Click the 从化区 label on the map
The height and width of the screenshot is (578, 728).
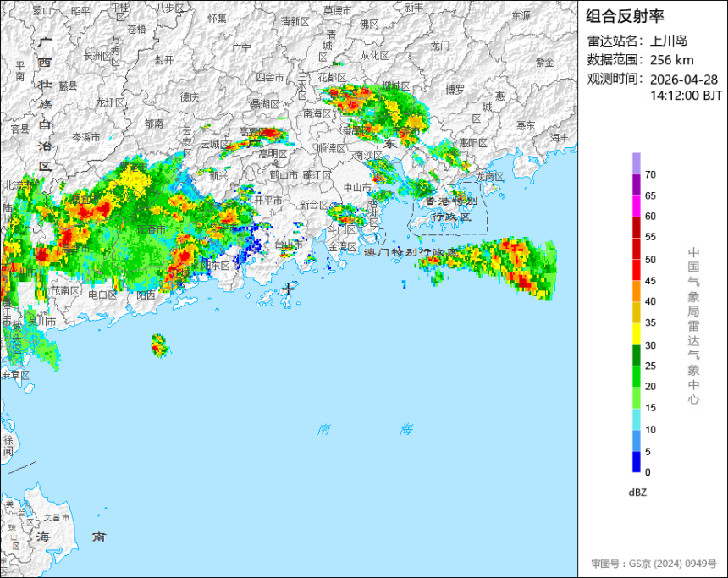pyautogui.click(x=375, y=55)
